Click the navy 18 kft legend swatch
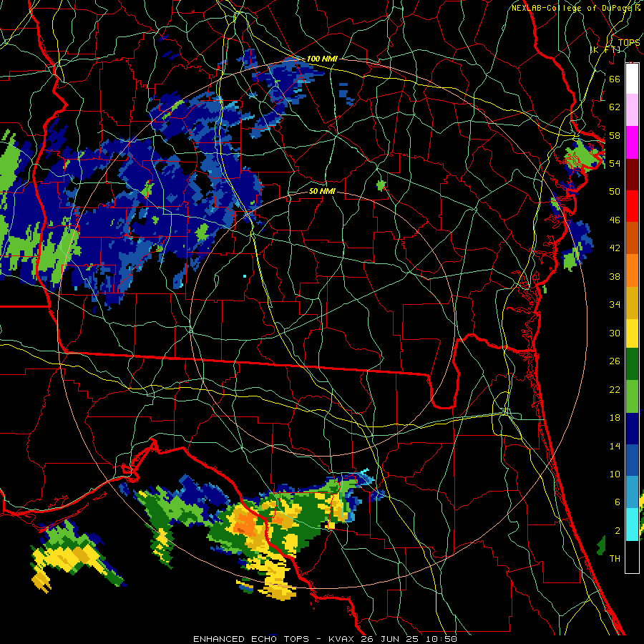The image size is (644, 644). [632, 429]
